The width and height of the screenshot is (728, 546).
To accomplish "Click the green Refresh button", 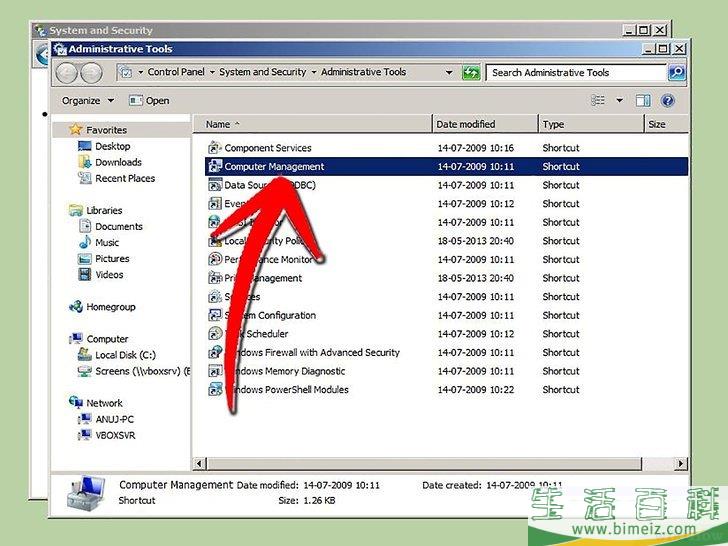I will coord(471,73).
